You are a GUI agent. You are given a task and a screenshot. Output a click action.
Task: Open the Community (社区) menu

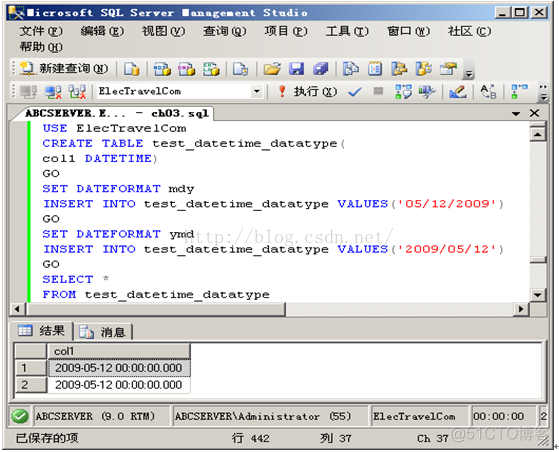[x=470, y=31]
